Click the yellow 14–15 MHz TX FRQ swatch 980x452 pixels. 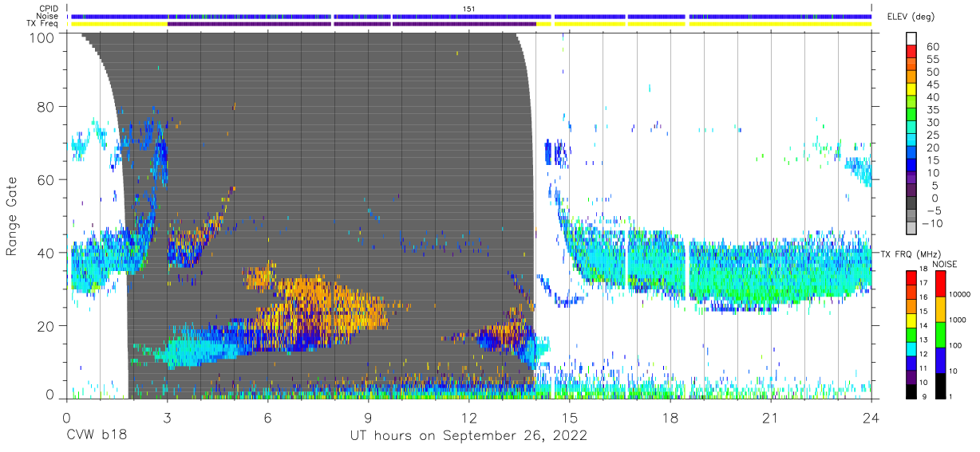pos(911,320)
